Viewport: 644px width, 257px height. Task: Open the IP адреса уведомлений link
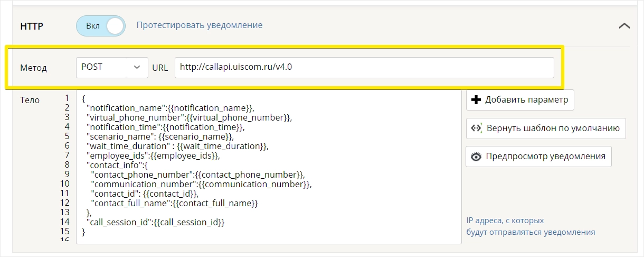531,226
